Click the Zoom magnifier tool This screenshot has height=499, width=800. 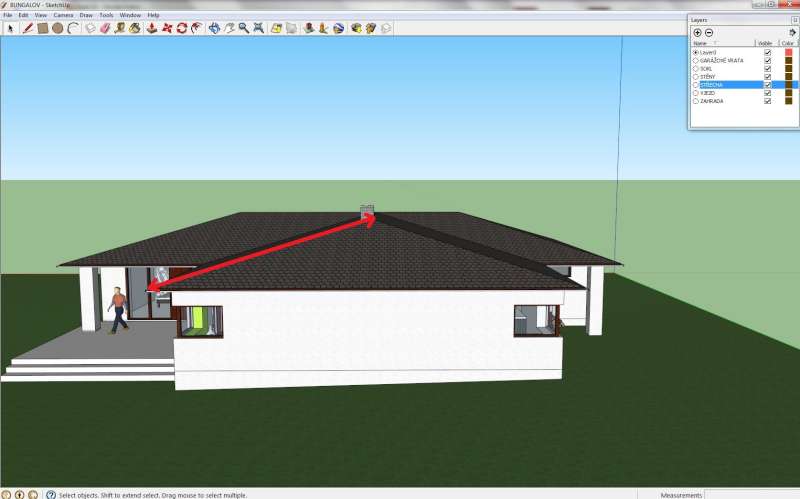(243, 28)
